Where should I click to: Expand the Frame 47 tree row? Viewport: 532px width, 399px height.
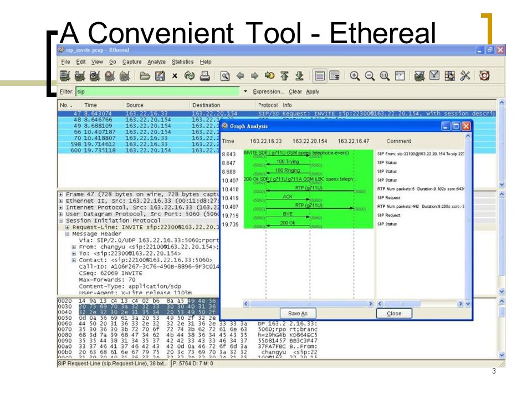[61, 195]
